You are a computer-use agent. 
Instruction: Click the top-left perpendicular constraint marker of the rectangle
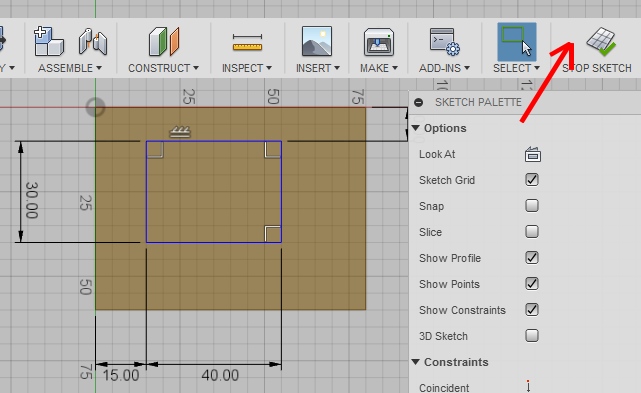155,150
